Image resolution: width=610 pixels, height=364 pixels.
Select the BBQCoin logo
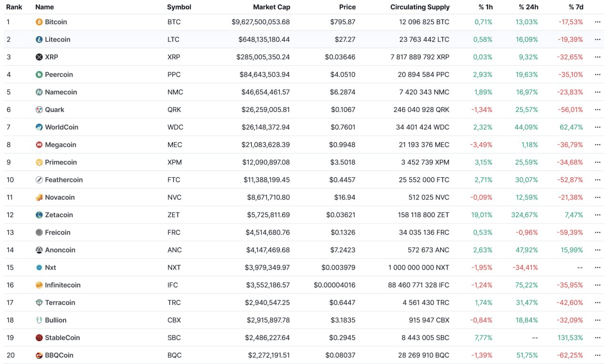(38, 355)
